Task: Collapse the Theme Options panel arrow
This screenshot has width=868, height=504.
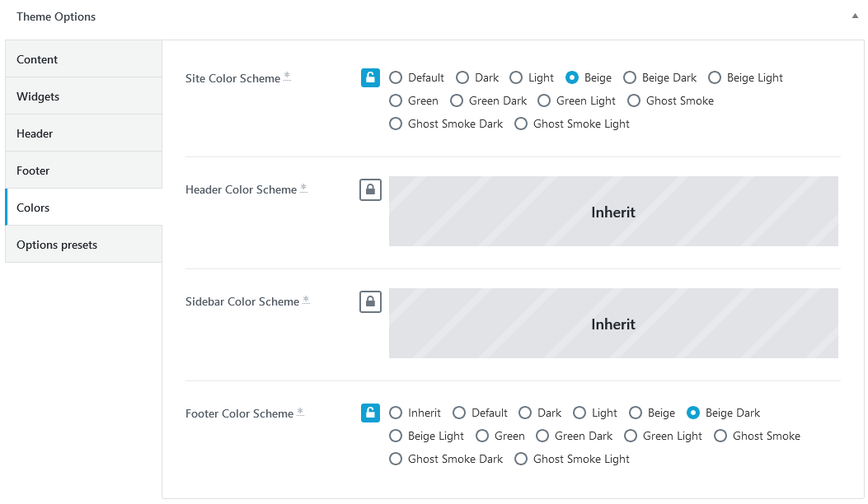Action: [x=855, y=16]
